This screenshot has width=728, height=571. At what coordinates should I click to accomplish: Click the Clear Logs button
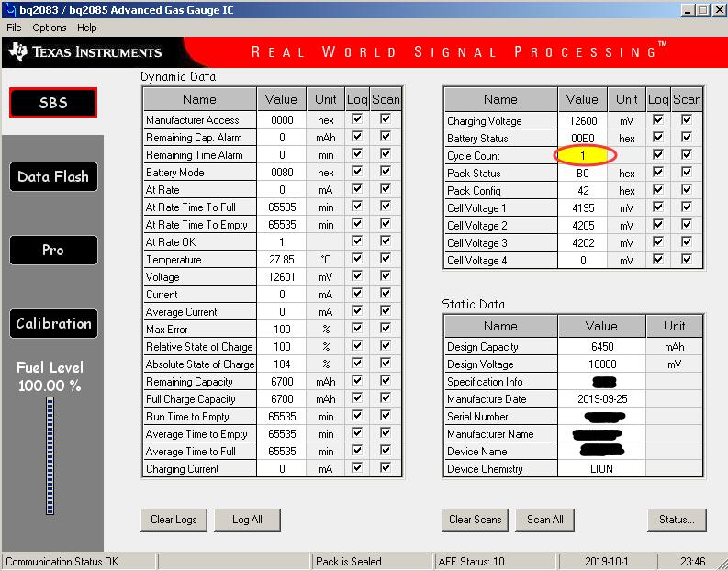(174, 520)
